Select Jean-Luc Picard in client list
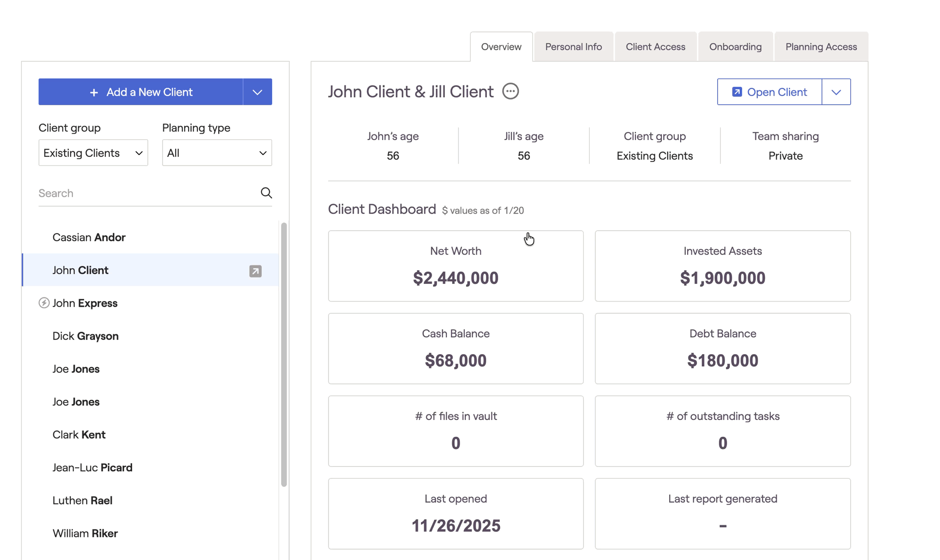Screen dimensions: 940x560 (93, 467)
